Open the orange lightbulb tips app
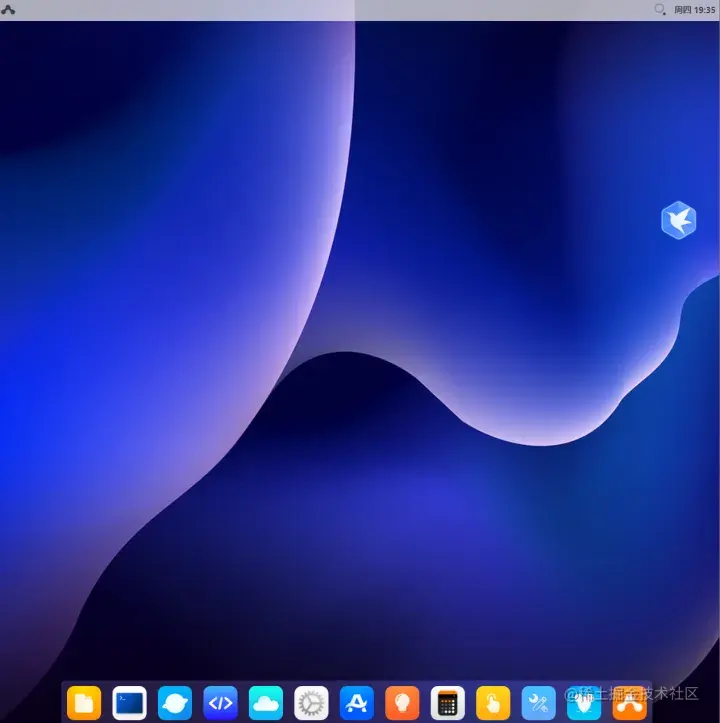Image resolution: width=720 pixels, height=723 pixels. (402, 703)
